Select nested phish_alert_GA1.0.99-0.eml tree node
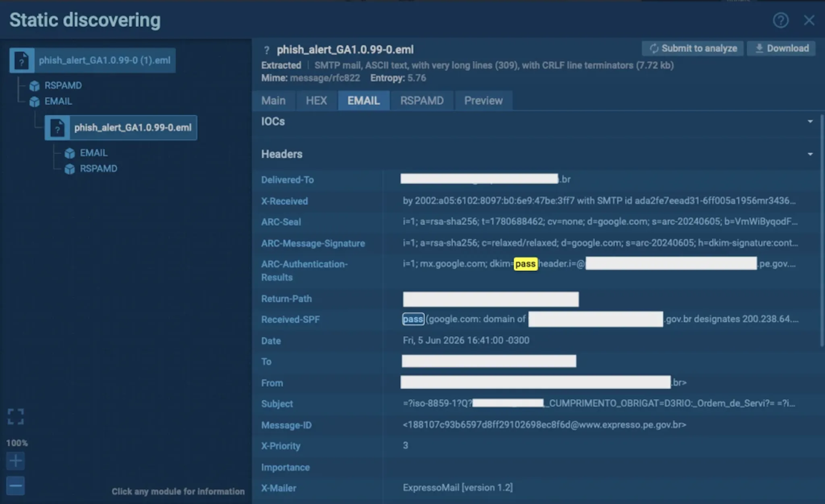Screen dimensions: 825x504 coord(121,128)
